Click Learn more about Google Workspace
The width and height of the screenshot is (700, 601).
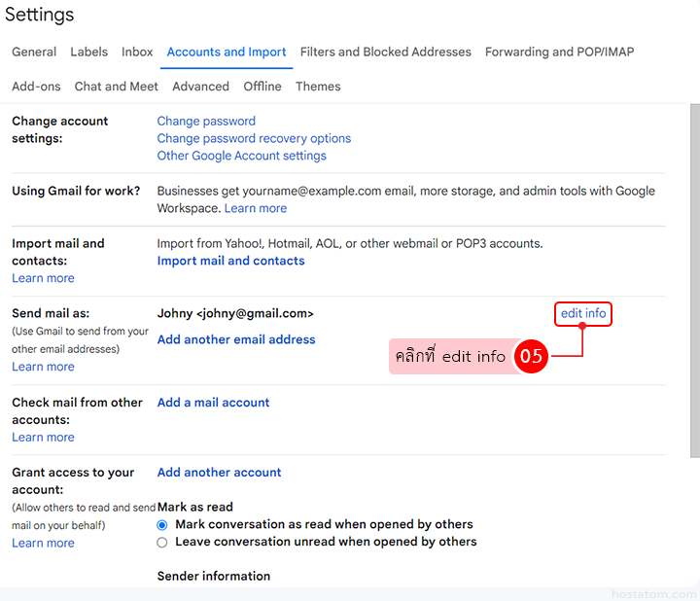point(256,209)
